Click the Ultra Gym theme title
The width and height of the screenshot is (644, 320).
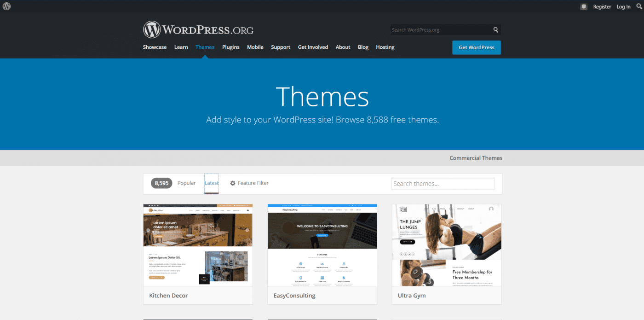tap(412, 296)
